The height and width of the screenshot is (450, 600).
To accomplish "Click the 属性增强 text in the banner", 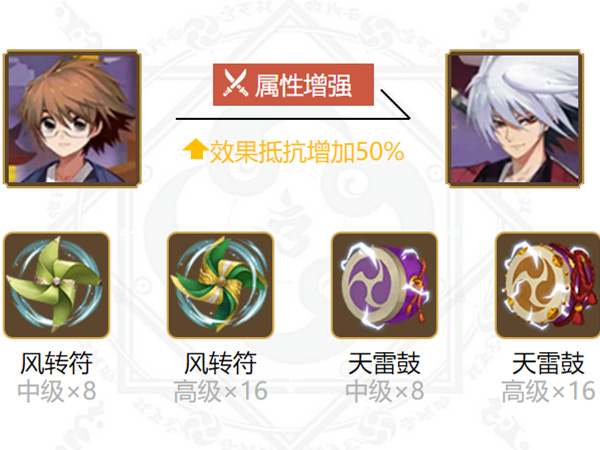I will click(303, 85).
